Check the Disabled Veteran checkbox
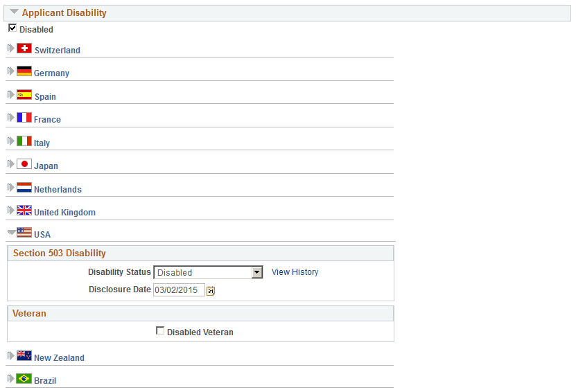The width and height of the screenshot is (576, 392). (x=160, y=330)
